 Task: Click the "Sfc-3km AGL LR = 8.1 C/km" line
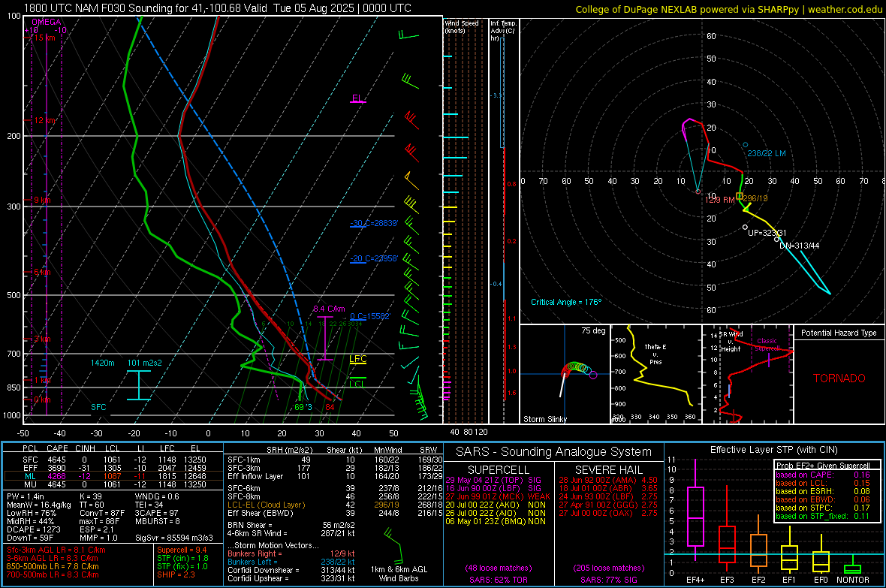pyautogui.click(x=56, y=550)
